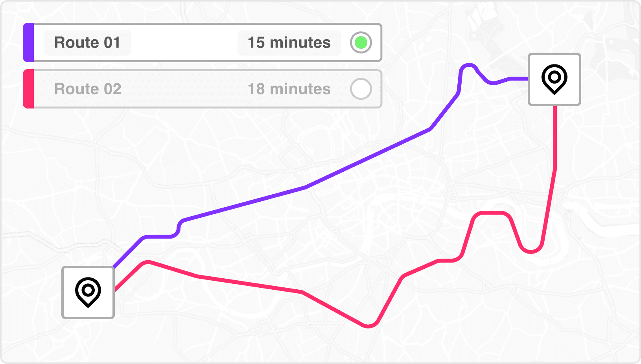
Task: Click the pink Route 02 color bar
Action: point(28,88)
